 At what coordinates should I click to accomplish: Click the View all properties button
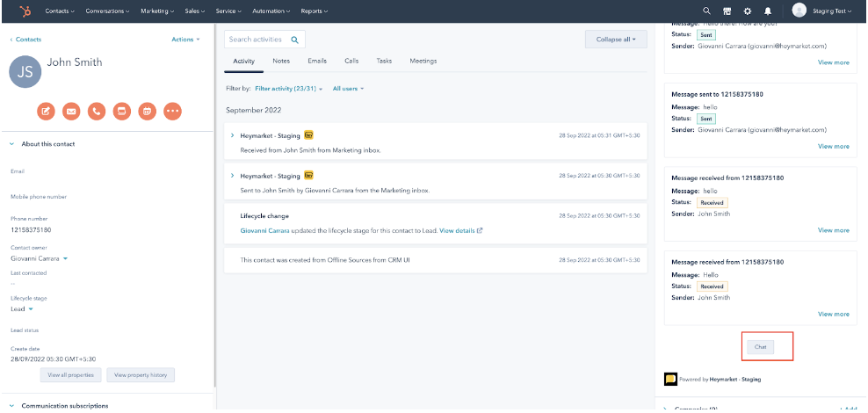click(70, 375)
